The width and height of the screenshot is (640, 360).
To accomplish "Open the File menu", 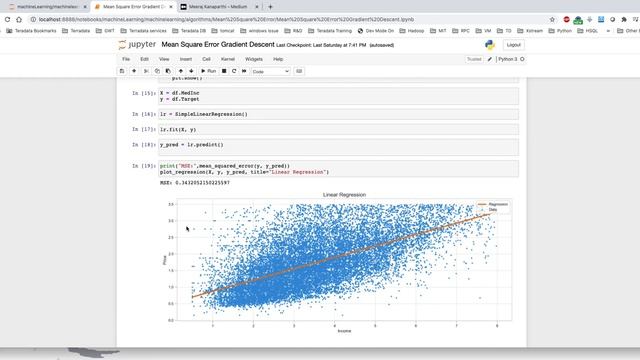I will tap(126, 59).
